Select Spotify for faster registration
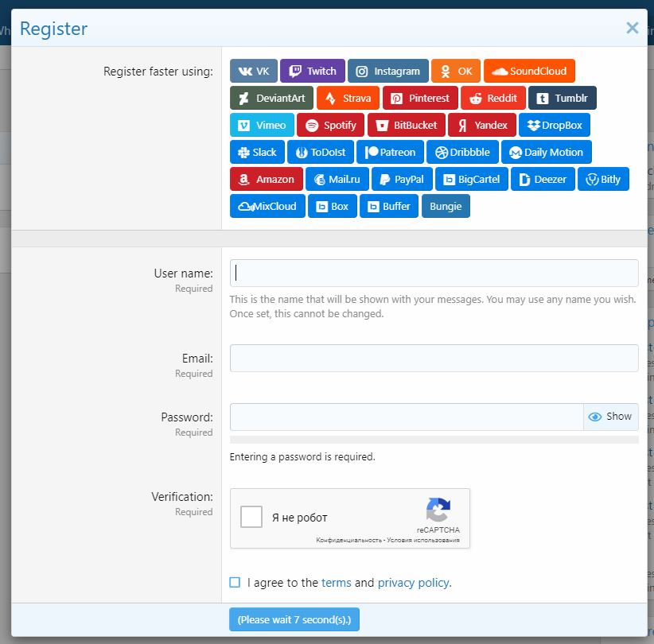The height and width of the screenshot is (644, 654). (x=331, y=126)
